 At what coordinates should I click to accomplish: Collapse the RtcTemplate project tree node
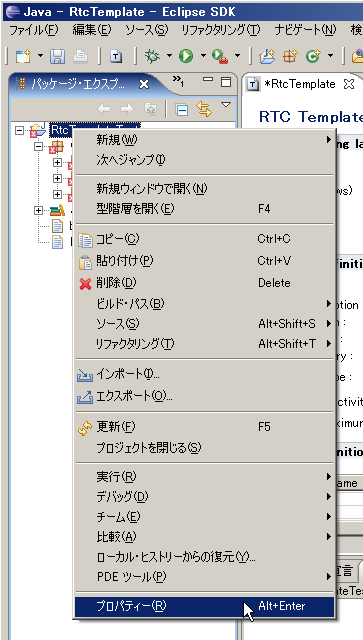coord(19,130)
